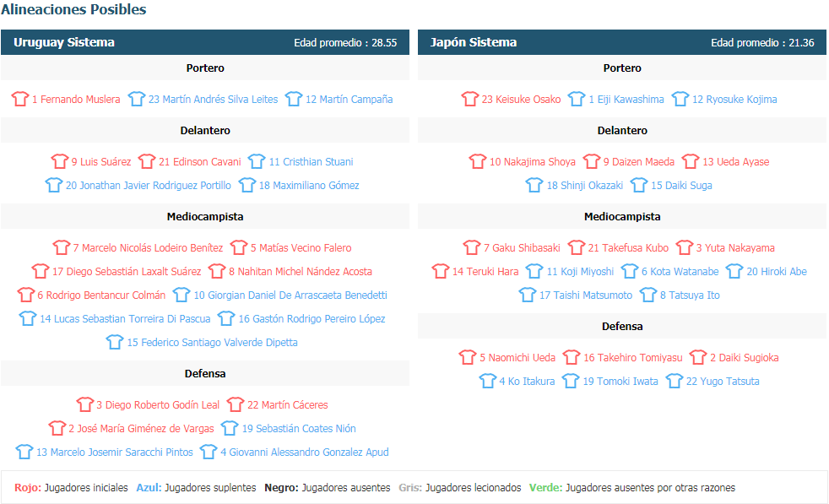Open Edinson Cavani player link
Screen dimensions: 829x504
(200, 162)
